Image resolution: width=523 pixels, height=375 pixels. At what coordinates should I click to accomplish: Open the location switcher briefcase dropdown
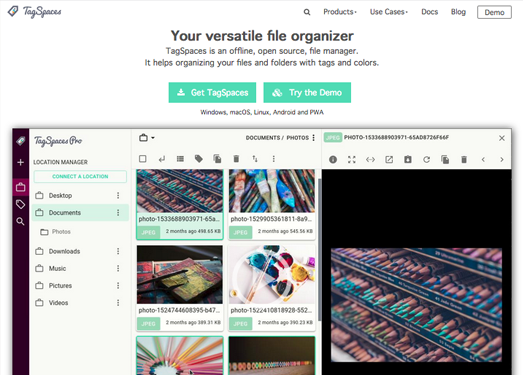coord(146,137)
